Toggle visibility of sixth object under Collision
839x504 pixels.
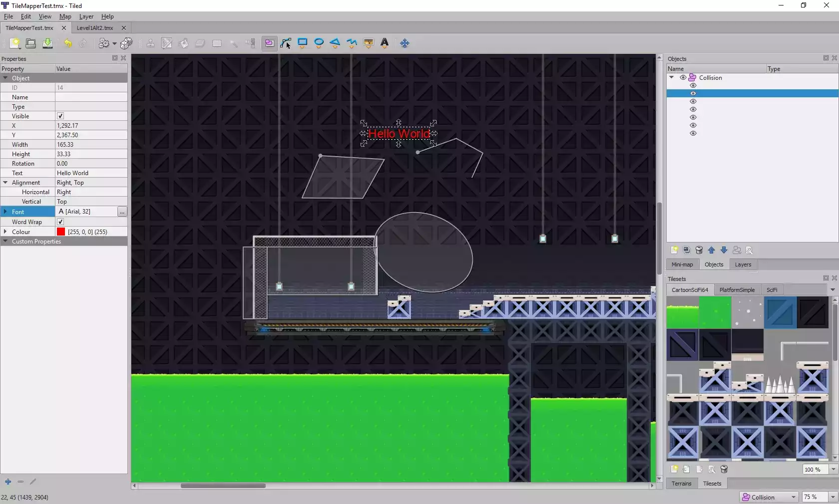pos(693,125)
